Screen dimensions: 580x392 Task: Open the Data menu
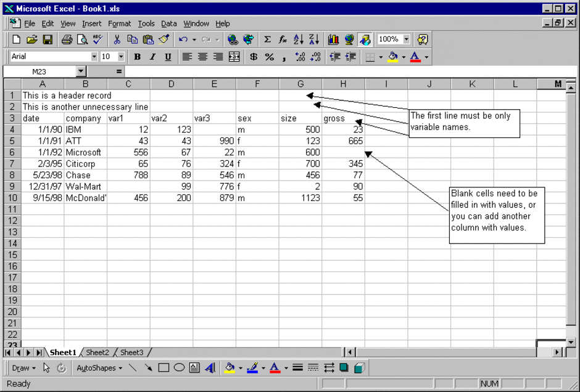point(168,23)
